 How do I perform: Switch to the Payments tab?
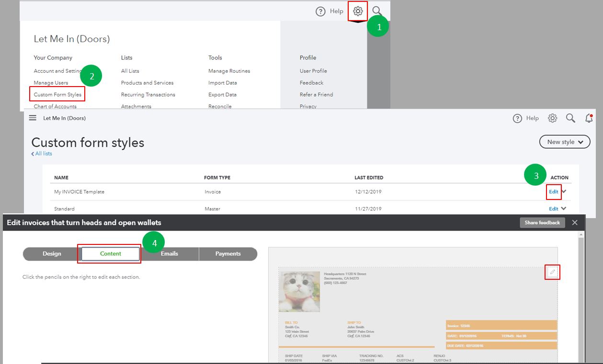(228, 254)
